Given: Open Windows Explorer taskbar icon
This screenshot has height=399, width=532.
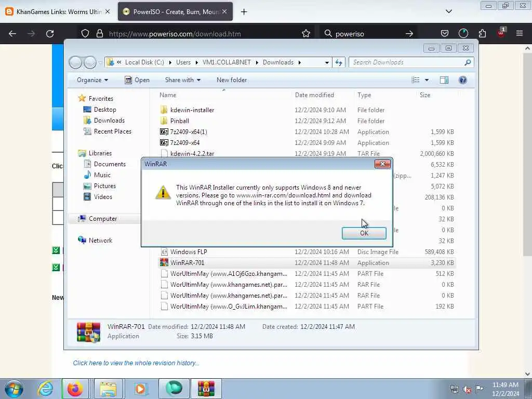Looking at the screenshot, I should [x=108, y=389].
